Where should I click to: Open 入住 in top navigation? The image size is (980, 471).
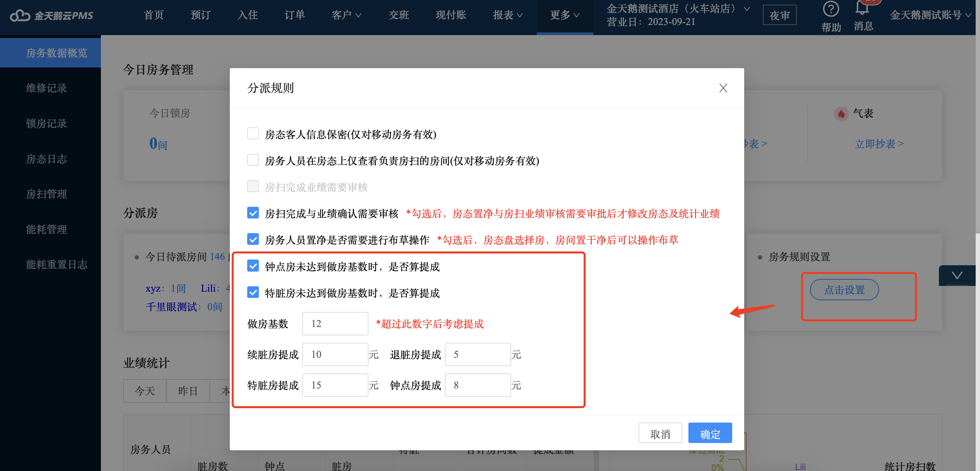[x=248, y=15]
